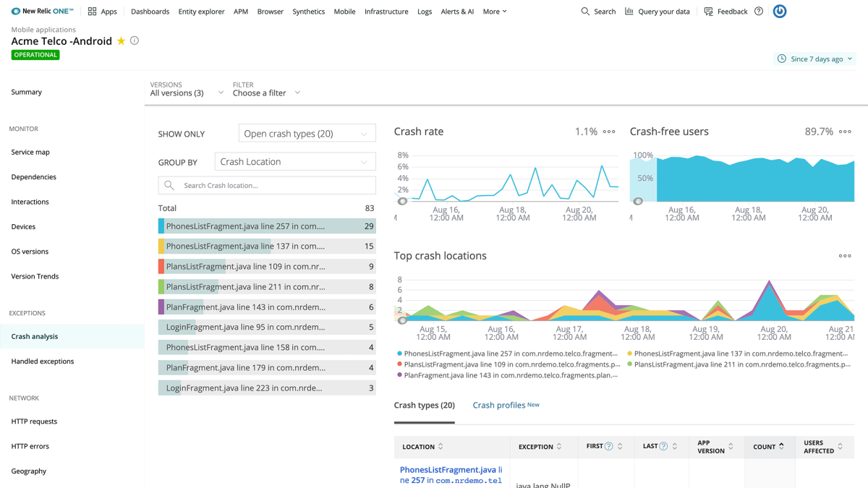Go to Browser in top navigation
The width and height of the screenshot is (868, 488).
pos(271,12)
